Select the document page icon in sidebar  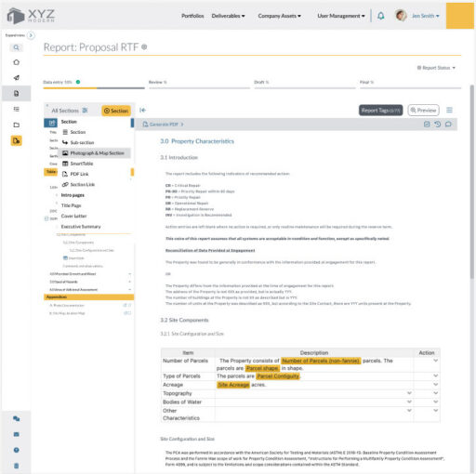pyautogui.click(x=16, y=93)
